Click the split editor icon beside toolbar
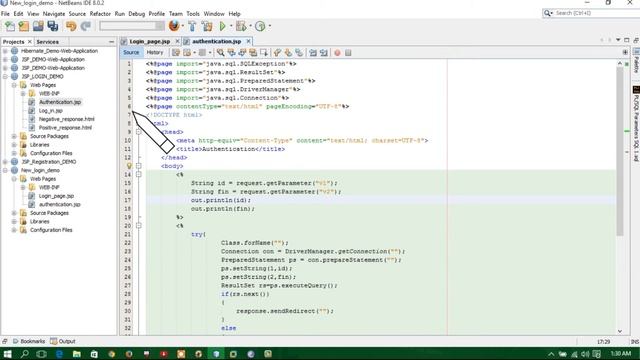Viewport: 640px width, 360px height. 625,52
